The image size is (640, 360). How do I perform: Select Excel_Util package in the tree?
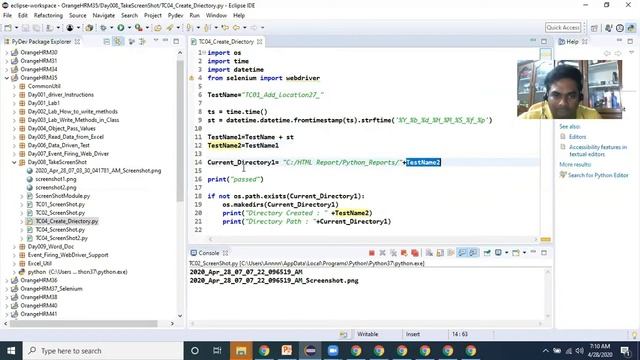(x=40, y=263)
